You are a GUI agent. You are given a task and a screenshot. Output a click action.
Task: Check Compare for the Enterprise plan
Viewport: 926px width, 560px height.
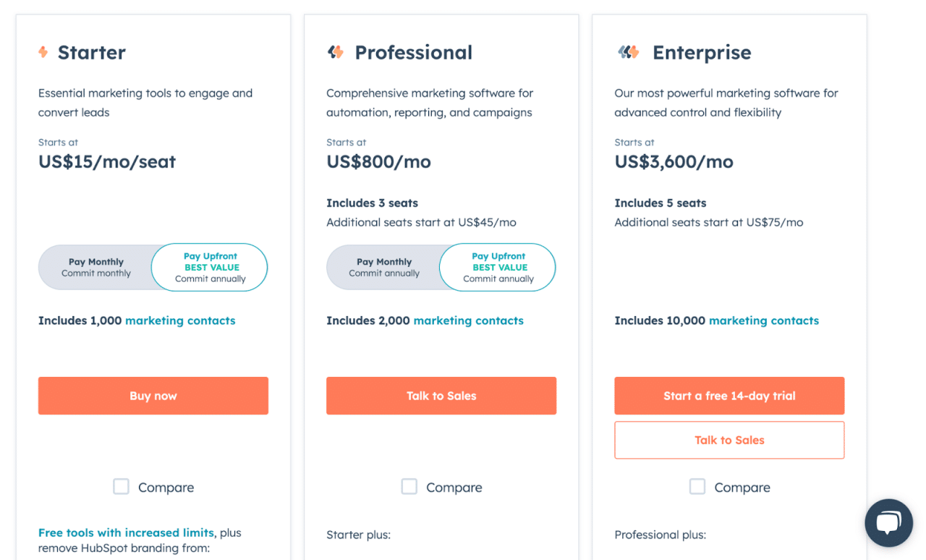pos(697,486)
